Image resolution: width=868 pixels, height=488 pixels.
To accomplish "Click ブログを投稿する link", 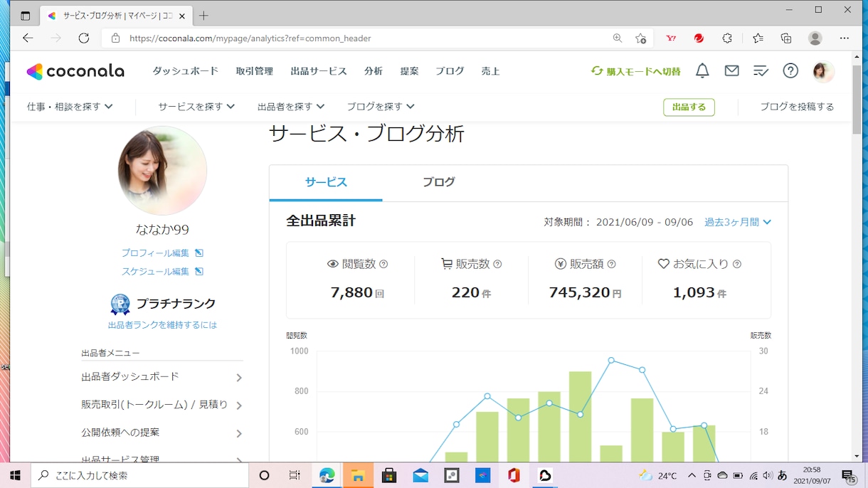I will [797, 107].
